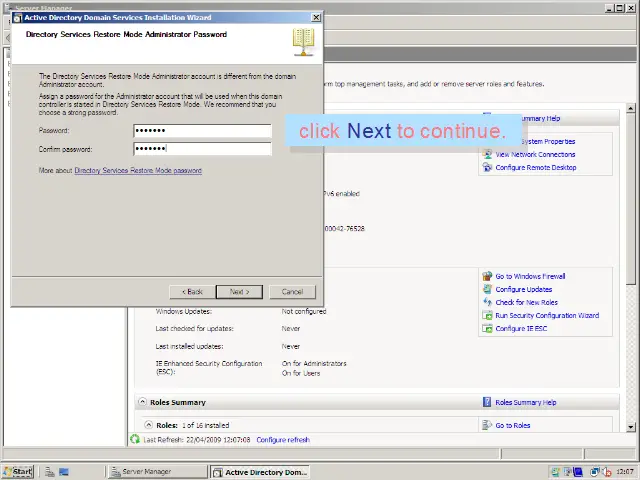This screenshot has height=480, width=640.
Task: Open Configure Updates link
Action: (x=524, y=289)
